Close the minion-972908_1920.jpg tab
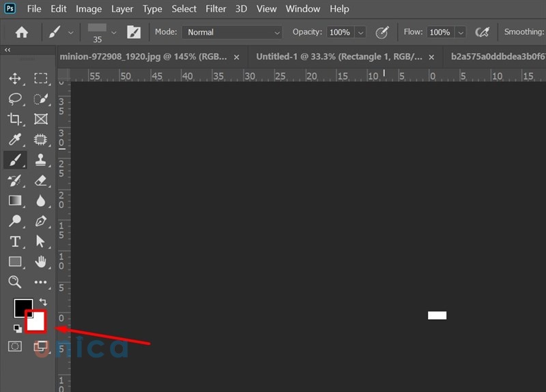 click(236, 57)
